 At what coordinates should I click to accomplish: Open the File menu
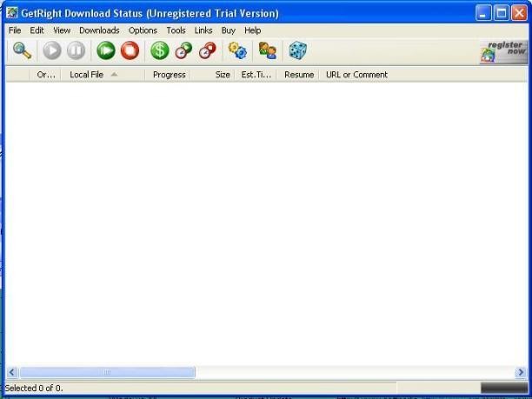[x=15, y=30]
